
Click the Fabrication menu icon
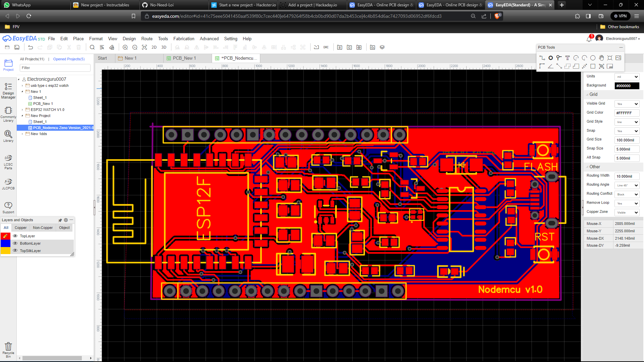tap(183, 39)
